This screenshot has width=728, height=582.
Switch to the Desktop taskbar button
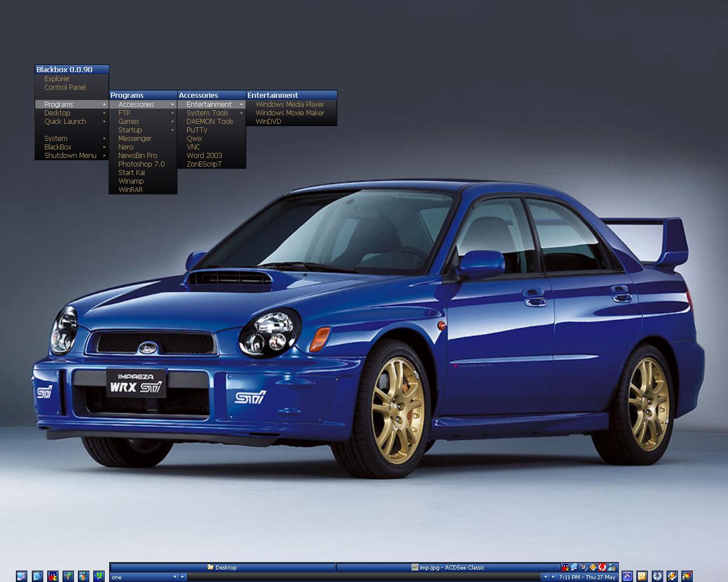pyautogui.click(x=222, y=567)
